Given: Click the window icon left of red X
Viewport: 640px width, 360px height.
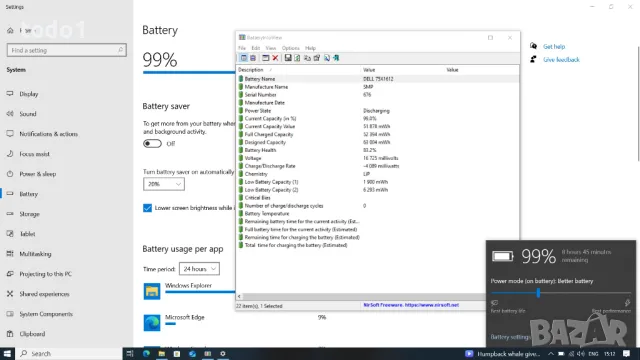Looking at the screenshot, I should 266,58.
